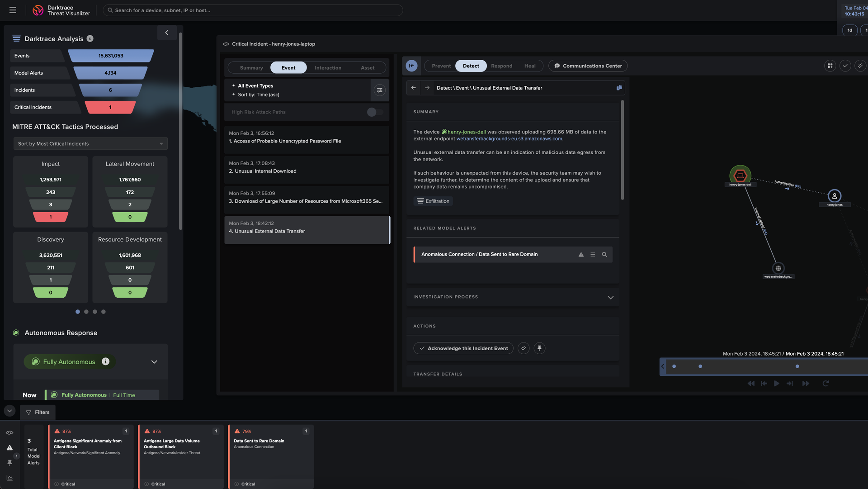Select fourth MITRE carousel page dot
This screenshot has height=489, width=868.
[x=104, y=312]
